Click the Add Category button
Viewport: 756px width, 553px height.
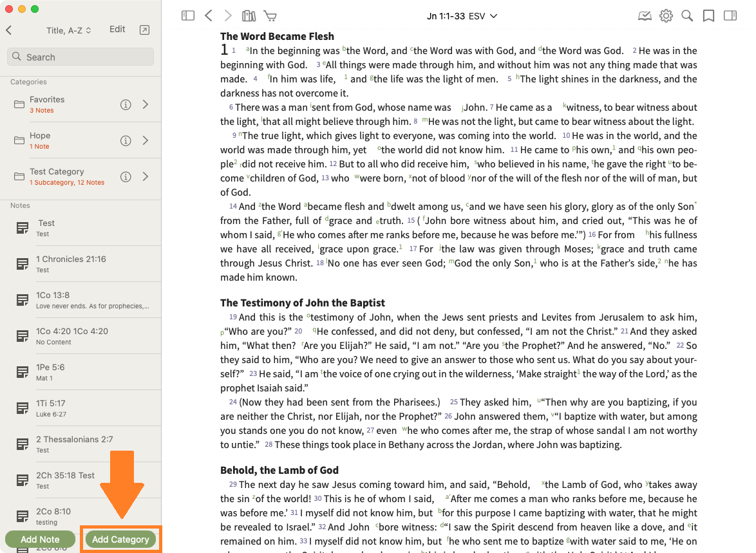pyautogui.click(x=120, y=539)
